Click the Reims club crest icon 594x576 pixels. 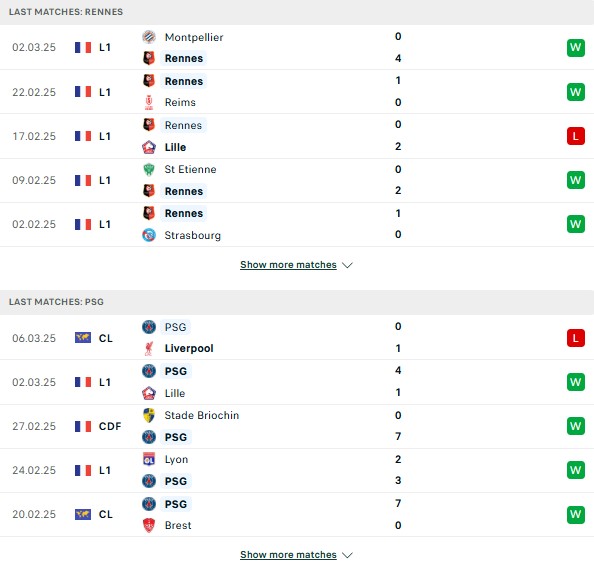coord(149,102)
